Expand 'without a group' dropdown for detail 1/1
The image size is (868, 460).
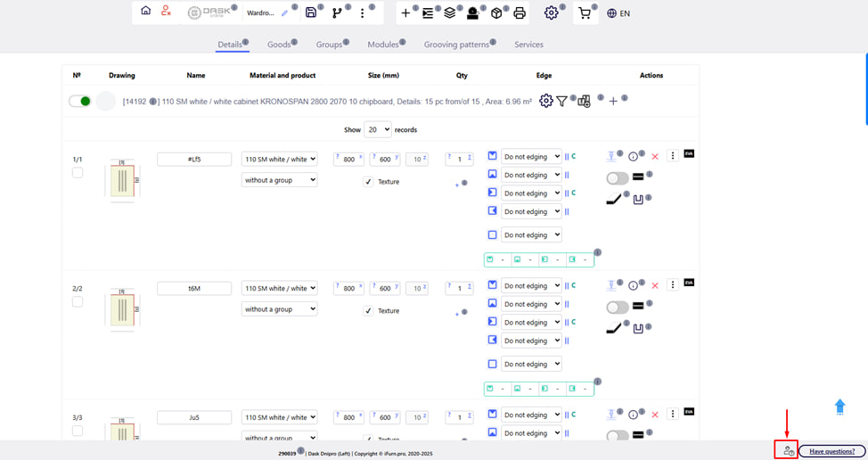[x=279, y=180]
